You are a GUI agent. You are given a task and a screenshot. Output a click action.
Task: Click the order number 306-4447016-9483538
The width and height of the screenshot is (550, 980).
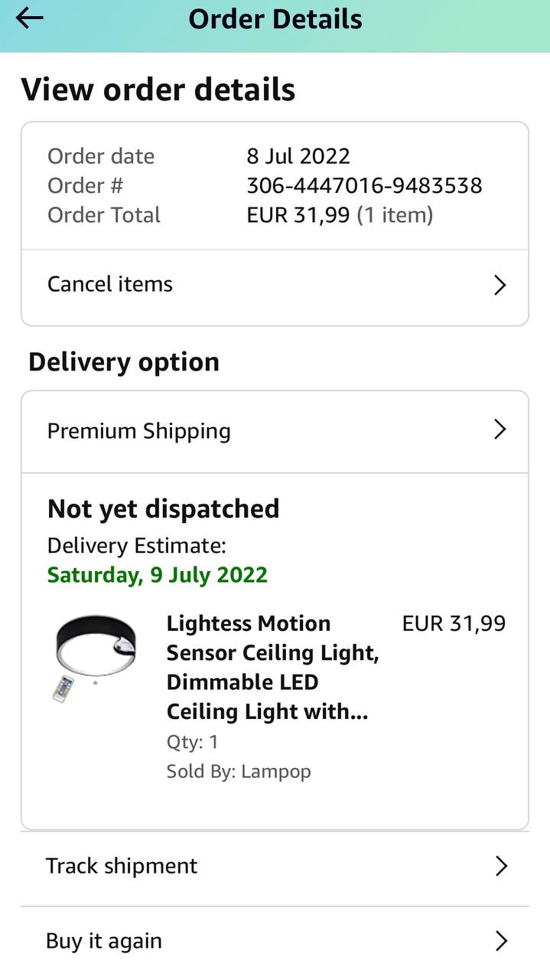coord(364,186)
